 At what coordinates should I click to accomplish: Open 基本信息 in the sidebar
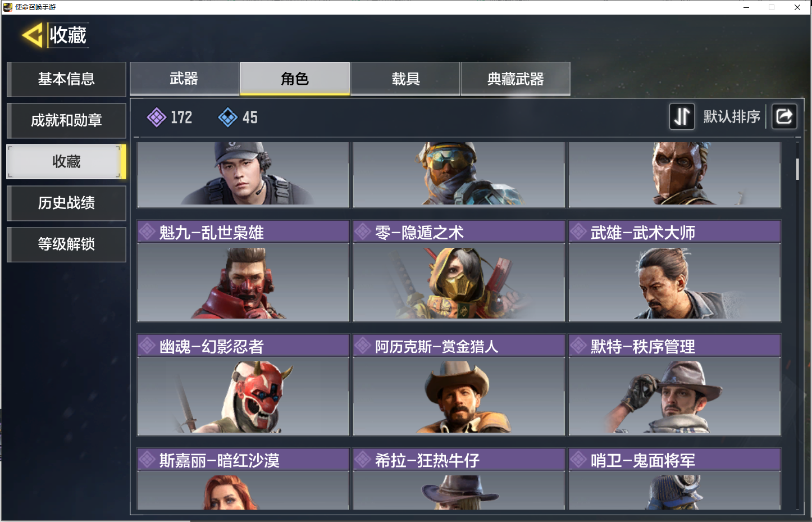66,79
